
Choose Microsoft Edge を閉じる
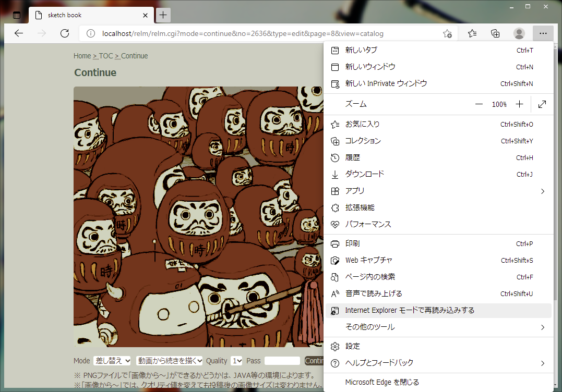pyautogui.click(x=438, y=382)
